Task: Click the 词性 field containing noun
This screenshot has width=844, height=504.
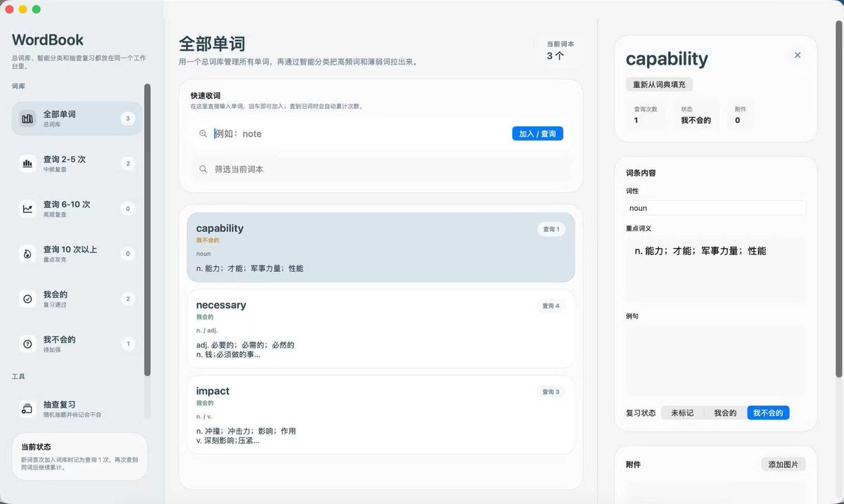Action: 716,208
